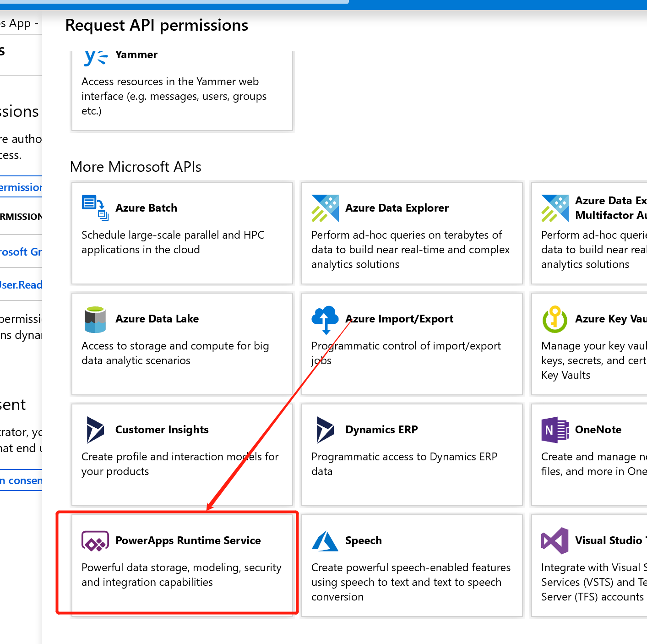Choose the Azure Data Lake title
Screen dimensions: 647x644
click(157, 319)
